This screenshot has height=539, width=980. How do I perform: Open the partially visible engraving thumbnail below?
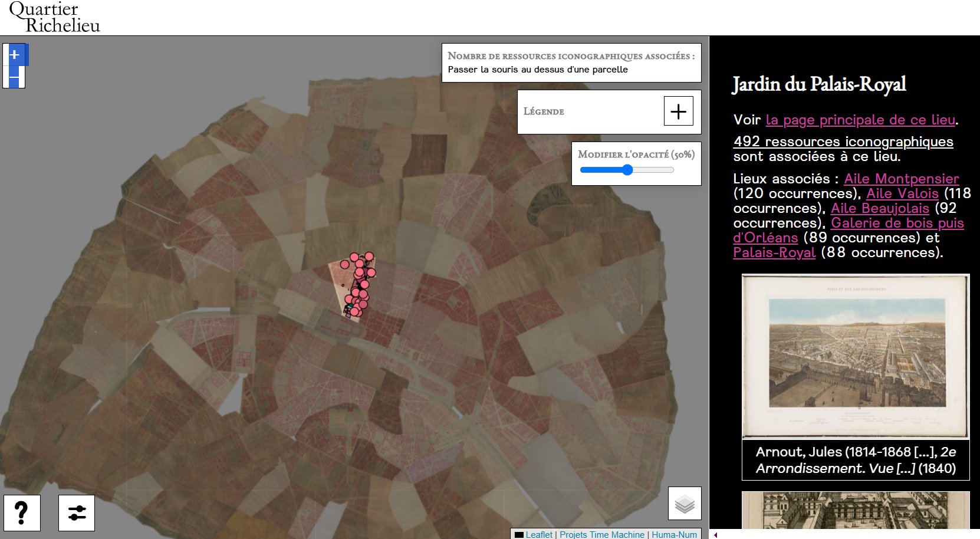[856, 510]
